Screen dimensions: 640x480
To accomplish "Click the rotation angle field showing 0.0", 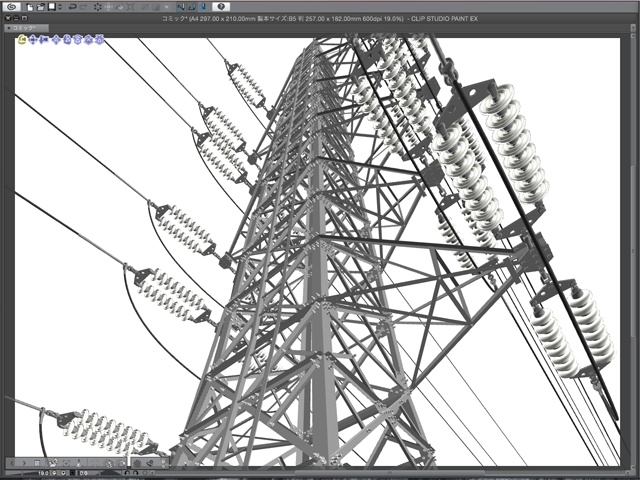I will click(x=84, y=473).
